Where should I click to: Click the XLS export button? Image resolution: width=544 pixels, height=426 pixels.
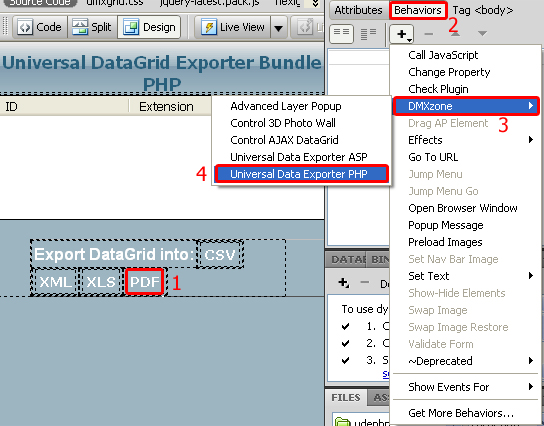101,282
